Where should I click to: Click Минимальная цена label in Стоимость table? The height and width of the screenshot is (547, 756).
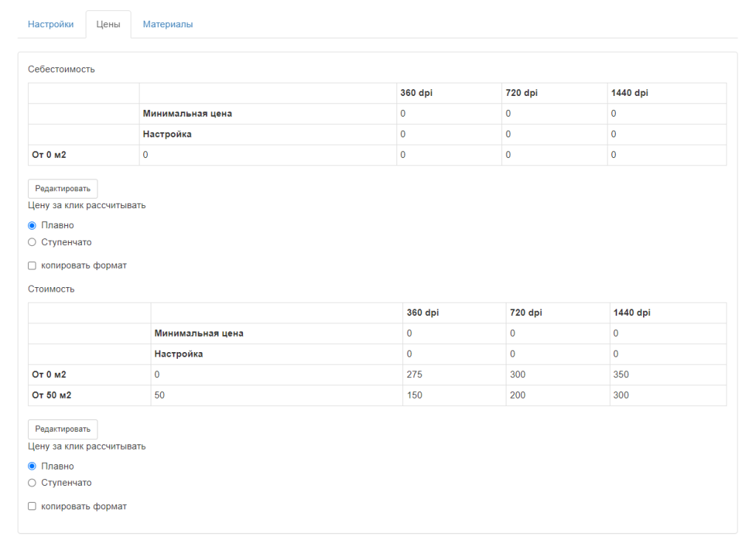tap(199, 334)
